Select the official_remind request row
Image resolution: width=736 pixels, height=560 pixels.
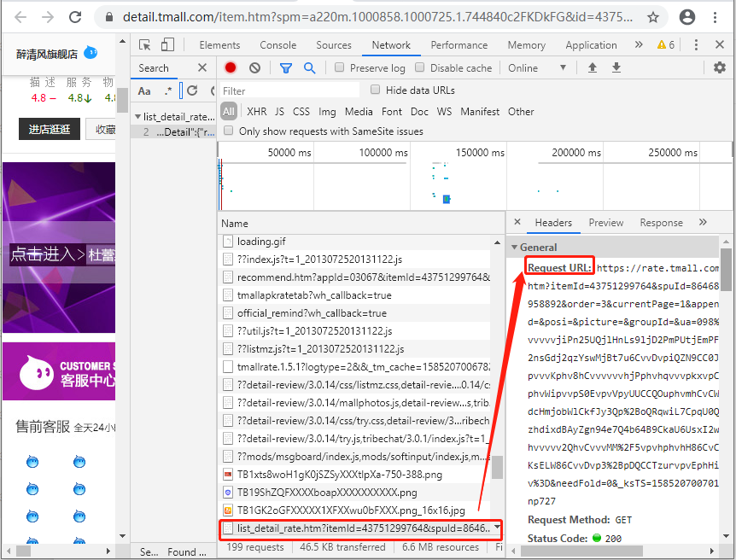coord(356,313)
